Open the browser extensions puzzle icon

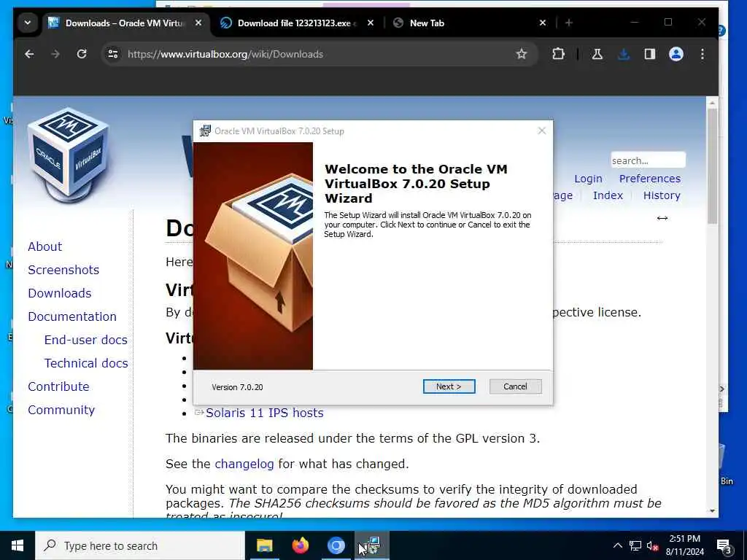(x=558, y=54)
